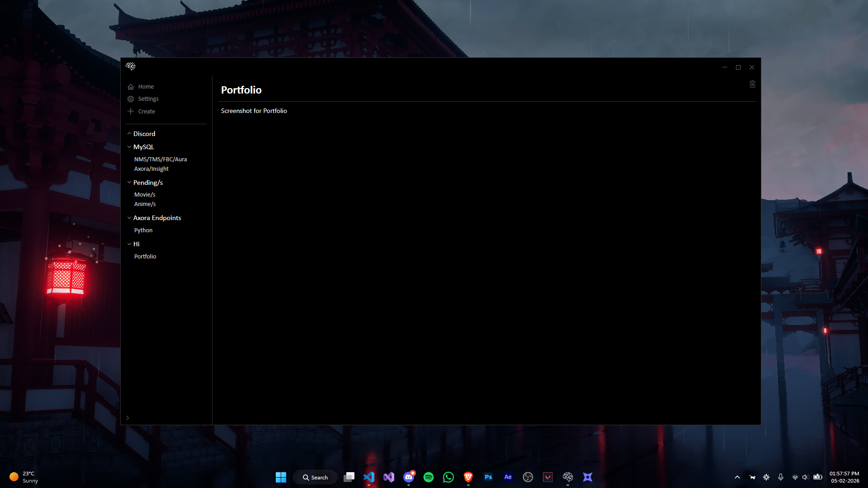
Task: Select the Anime/s note
Action: coord(145,204)
